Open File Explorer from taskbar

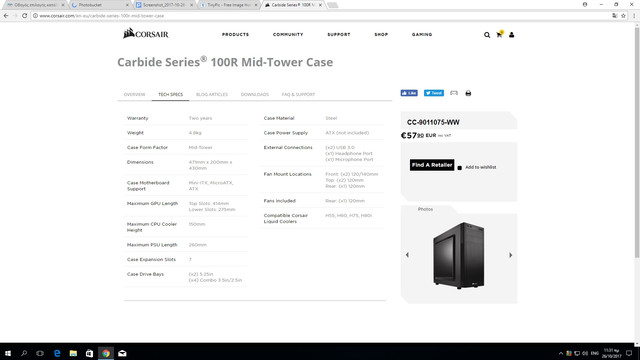pyautogui.click(x=73, y=353)
